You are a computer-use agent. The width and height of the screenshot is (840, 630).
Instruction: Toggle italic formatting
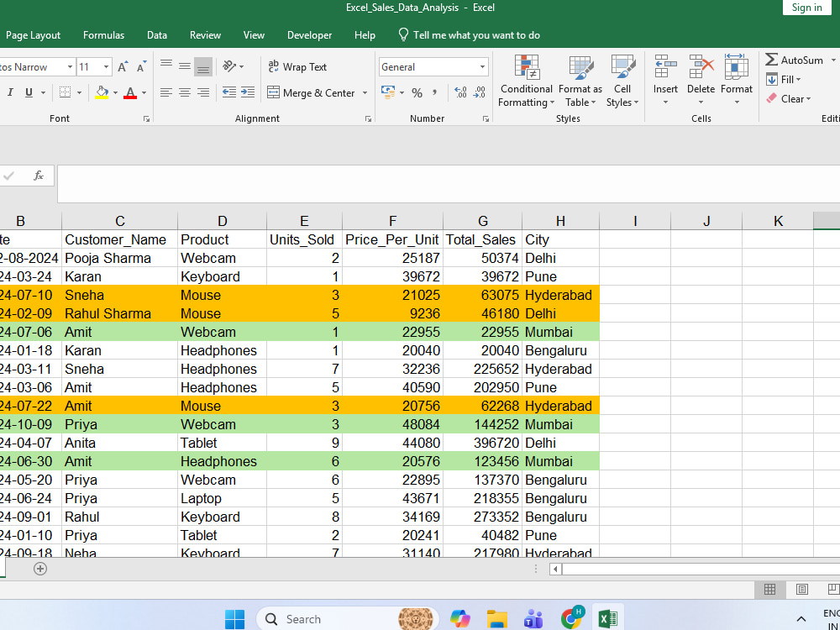point(10,92)
